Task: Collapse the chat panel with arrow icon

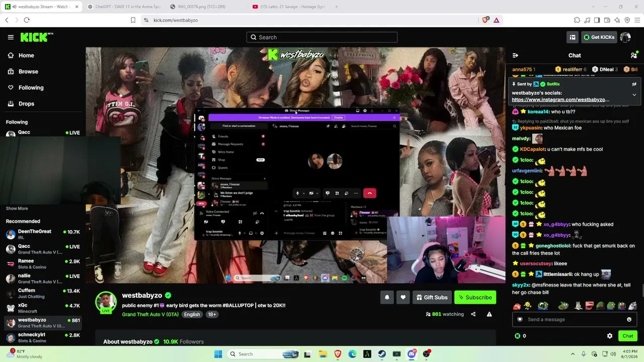Action: pyautogui.click(x=515, y=55)
